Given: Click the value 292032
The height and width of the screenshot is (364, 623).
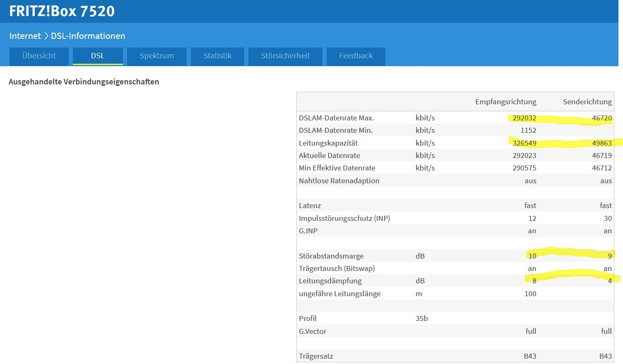Looking at the screenshot, I should [524, 118].
